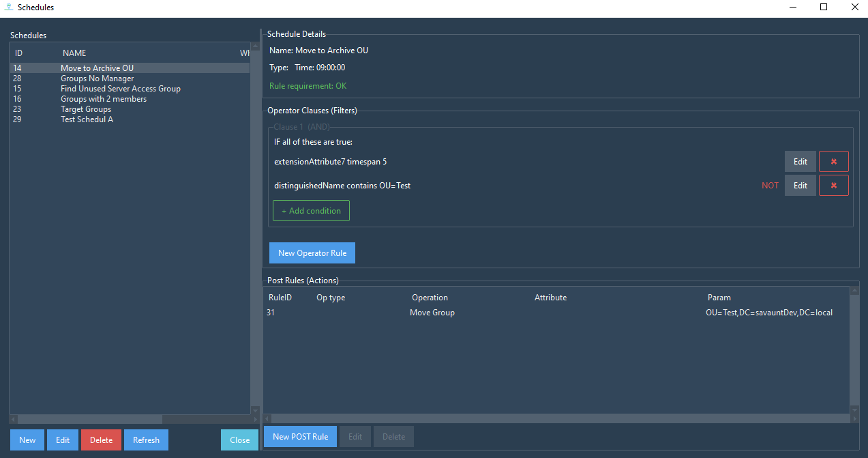
Task: Select the Groups No Manager schedule
Action: 97,78
